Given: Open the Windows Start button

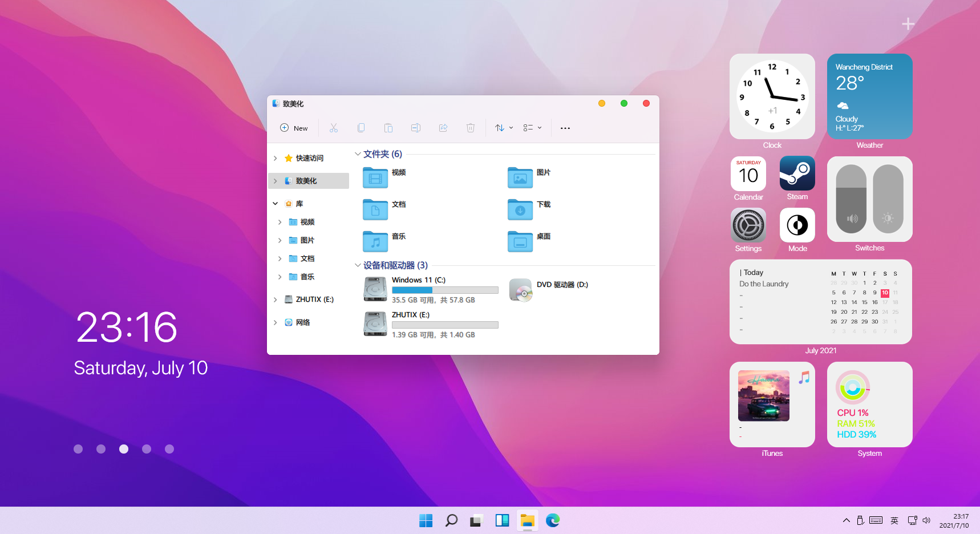Looking at the screenshot, I should tap(426, 520).
